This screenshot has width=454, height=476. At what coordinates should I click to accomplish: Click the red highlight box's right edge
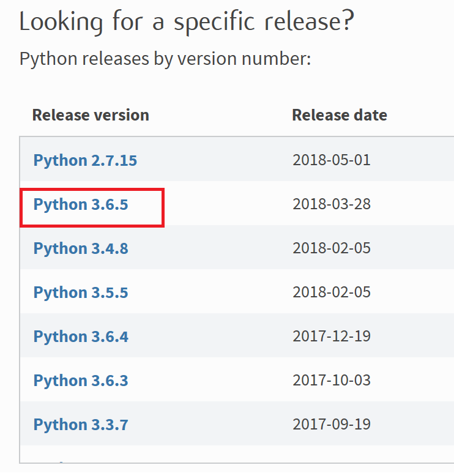[163, 208]
